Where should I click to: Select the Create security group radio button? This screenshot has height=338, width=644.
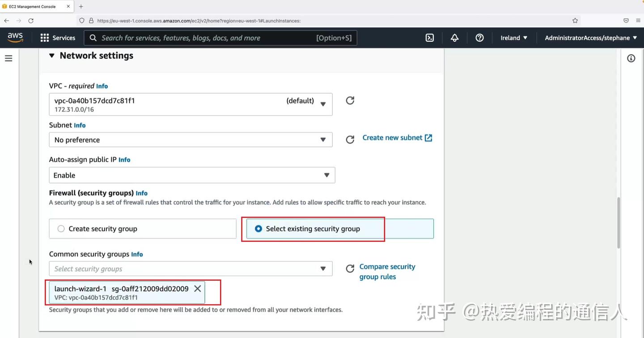pos(60,228)
